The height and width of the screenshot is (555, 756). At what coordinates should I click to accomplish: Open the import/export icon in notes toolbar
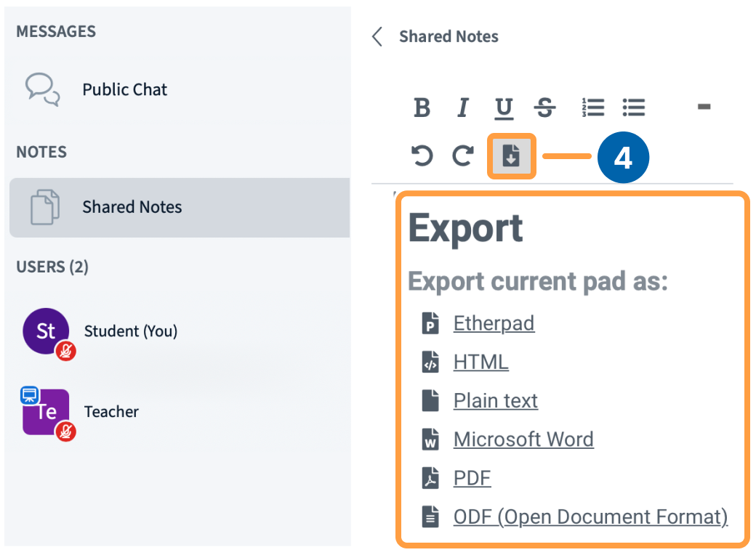coord(511,156)
